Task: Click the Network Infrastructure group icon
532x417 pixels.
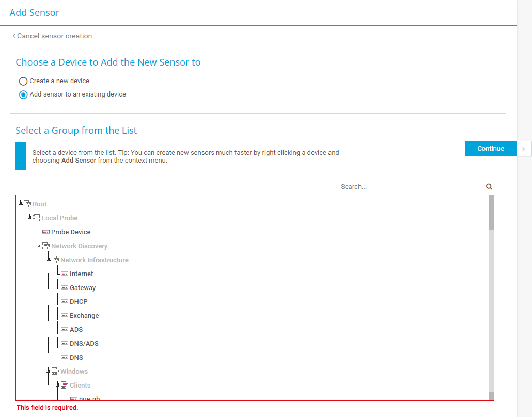Action: [x=55, y=260]
